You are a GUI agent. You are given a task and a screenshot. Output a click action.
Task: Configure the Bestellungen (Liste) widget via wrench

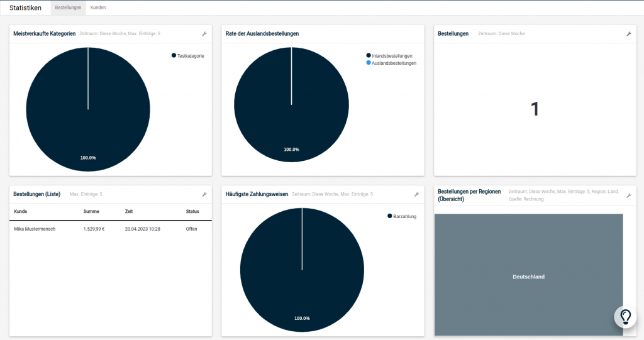pos(204,195)
